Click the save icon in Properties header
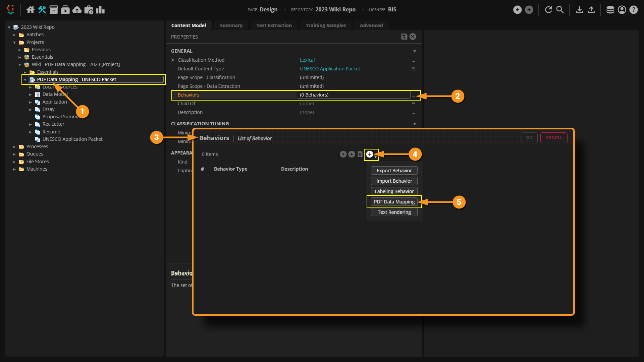This screenshot has height=362, width=644. pyautogui.click(x=404, y=37)
